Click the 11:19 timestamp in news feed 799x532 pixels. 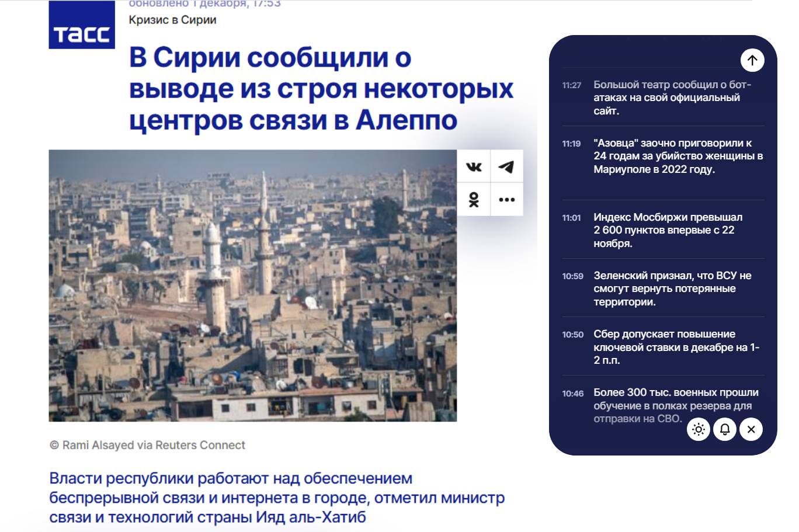point(571,144)
